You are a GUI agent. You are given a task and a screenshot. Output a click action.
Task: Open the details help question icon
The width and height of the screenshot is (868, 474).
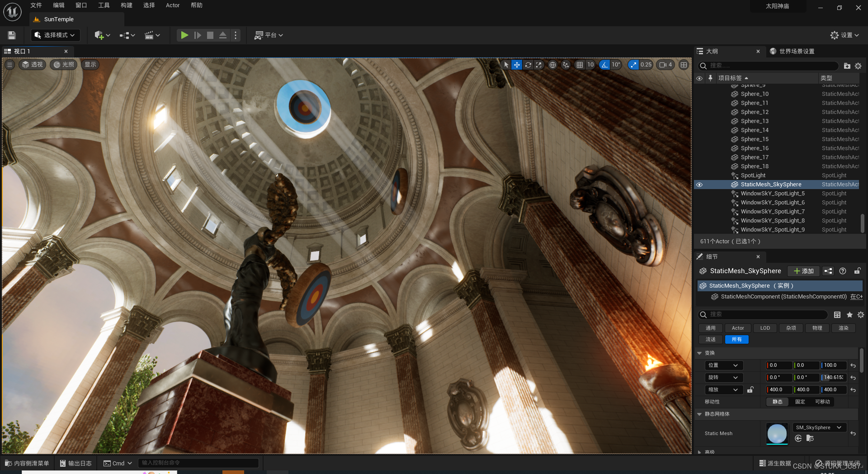[843, 271]
